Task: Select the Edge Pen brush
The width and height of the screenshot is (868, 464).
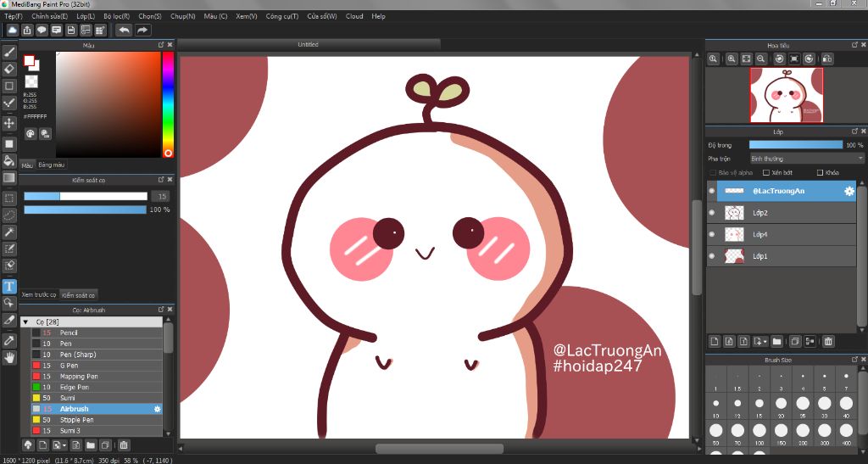Action: (97, 387)
